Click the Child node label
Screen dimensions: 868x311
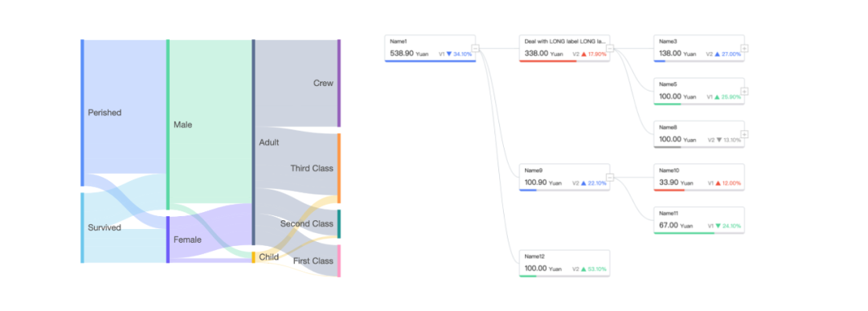pyautogui.click(x=268, y=257)
